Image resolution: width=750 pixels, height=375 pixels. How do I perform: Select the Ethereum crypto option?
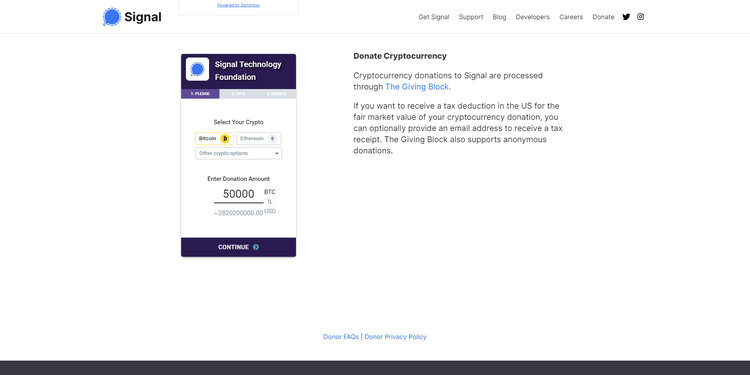tap(259, 138)
